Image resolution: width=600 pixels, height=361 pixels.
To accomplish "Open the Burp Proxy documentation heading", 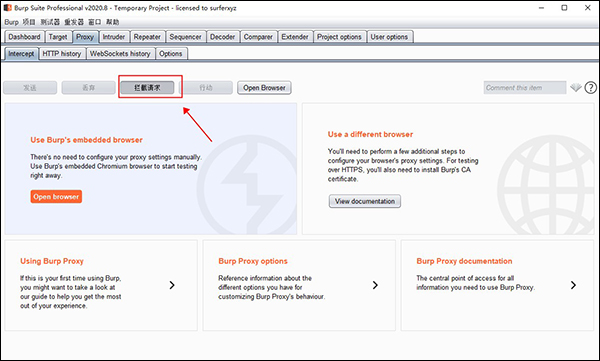I will point(464,261).
